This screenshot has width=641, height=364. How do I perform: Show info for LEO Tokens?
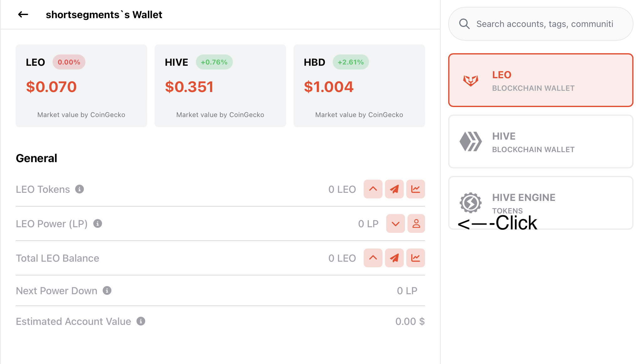[79, 189]
